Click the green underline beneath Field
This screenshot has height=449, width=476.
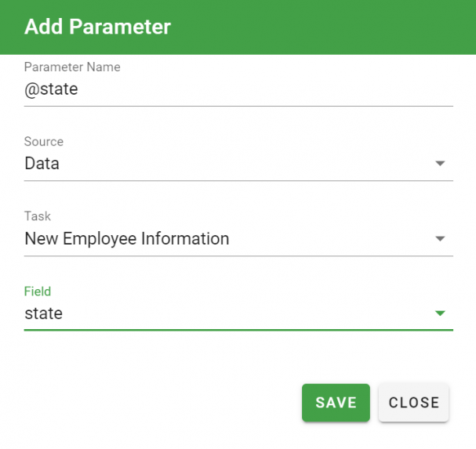pos(238,330)
